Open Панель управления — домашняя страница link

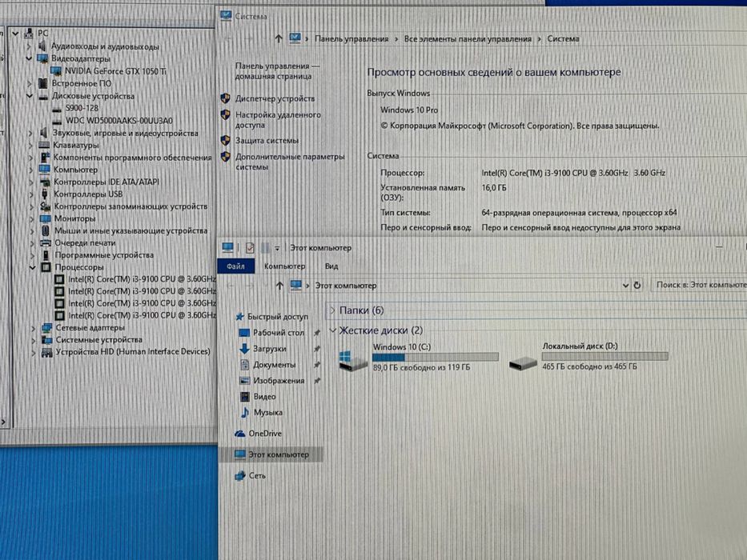click(x=277, y=71)
